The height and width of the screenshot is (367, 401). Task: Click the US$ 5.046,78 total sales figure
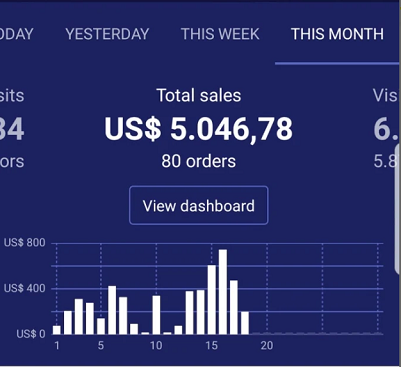pos(199,129)
